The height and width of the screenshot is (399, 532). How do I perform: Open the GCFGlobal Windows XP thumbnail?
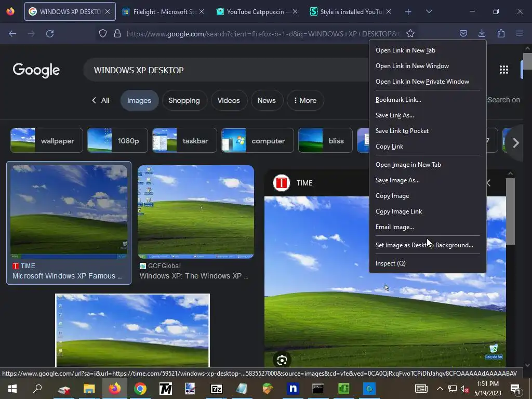point(196,212)
